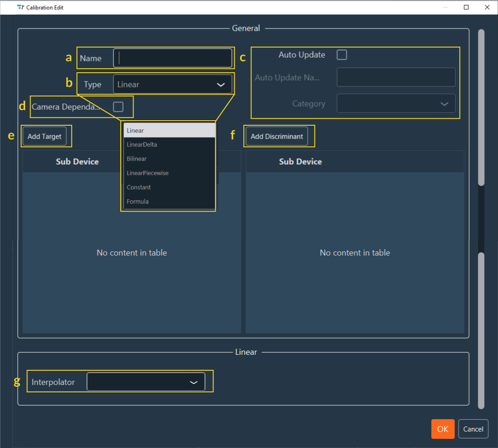Select Linear from the type list
The width and height of the screenshot is (498, 448).
[169, 131]
